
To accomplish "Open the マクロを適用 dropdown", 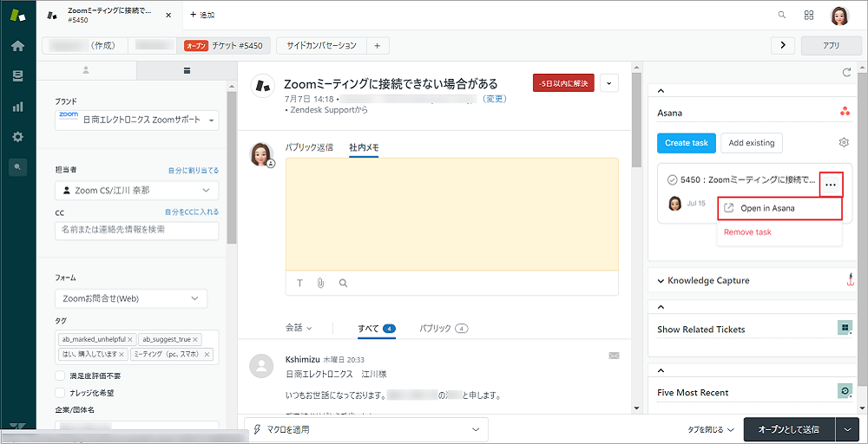I will pos(366,429).
